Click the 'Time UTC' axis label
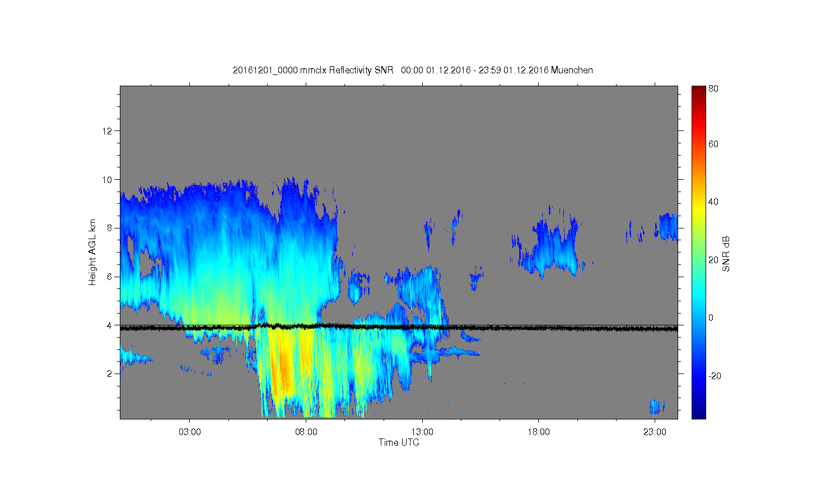840x504 pixels. (x=399, y=442)
